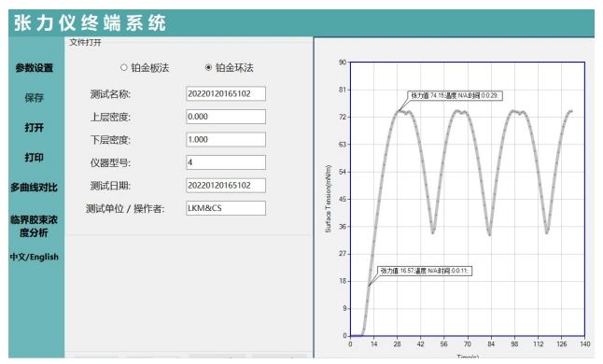Click the 72 tick on tension axis
Screen dimensions: 603x364
click(x=343, y=117)
